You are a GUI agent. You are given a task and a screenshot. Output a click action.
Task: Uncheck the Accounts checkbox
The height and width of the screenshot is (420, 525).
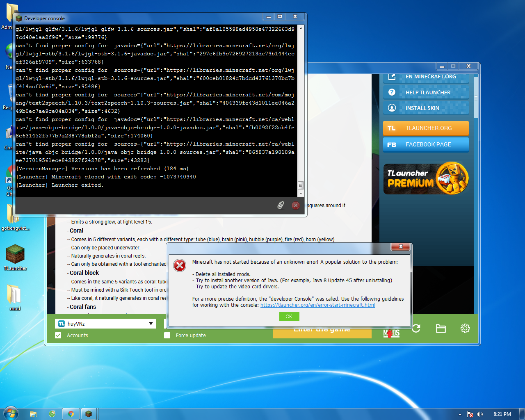(x=58, y=336)
